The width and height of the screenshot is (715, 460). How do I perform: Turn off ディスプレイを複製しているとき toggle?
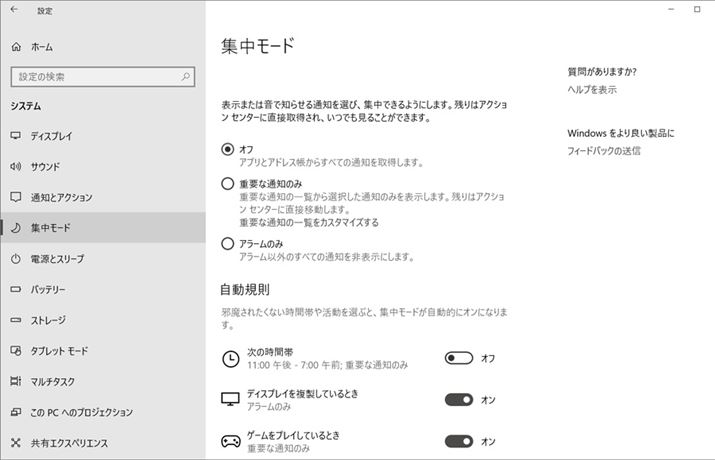459,400
